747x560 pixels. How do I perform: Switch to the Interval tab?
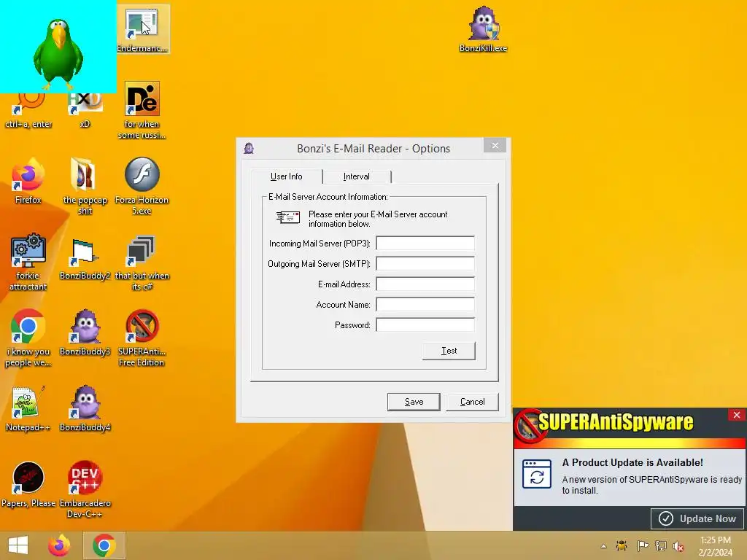[356, 176]
